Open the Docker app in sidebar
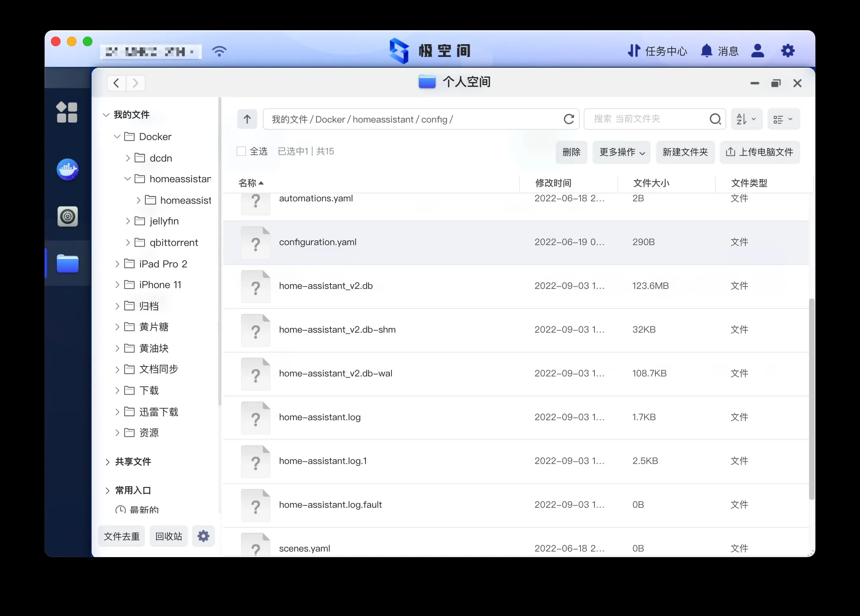Screen dimensions: 860x616 pos(67,170)
